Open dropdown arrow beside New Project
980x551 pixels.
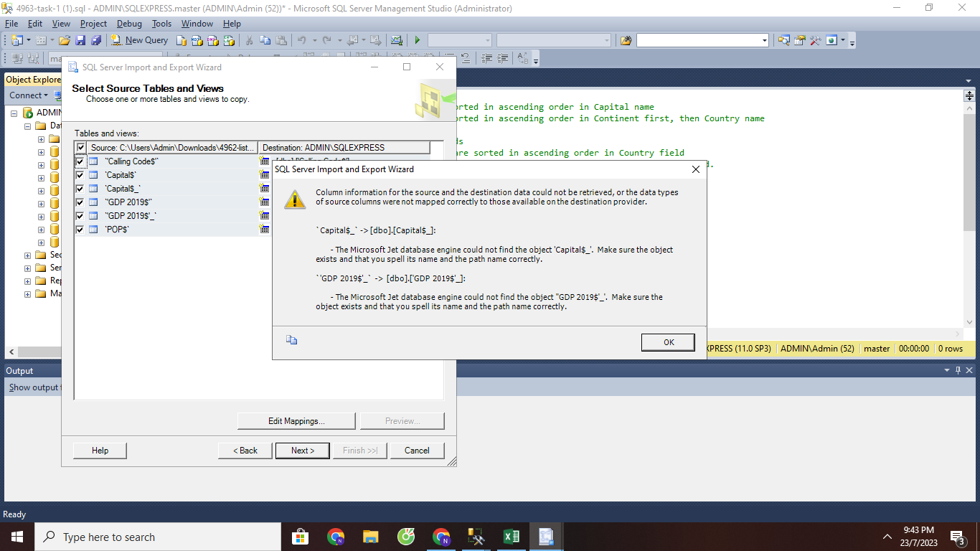(29, 40)
